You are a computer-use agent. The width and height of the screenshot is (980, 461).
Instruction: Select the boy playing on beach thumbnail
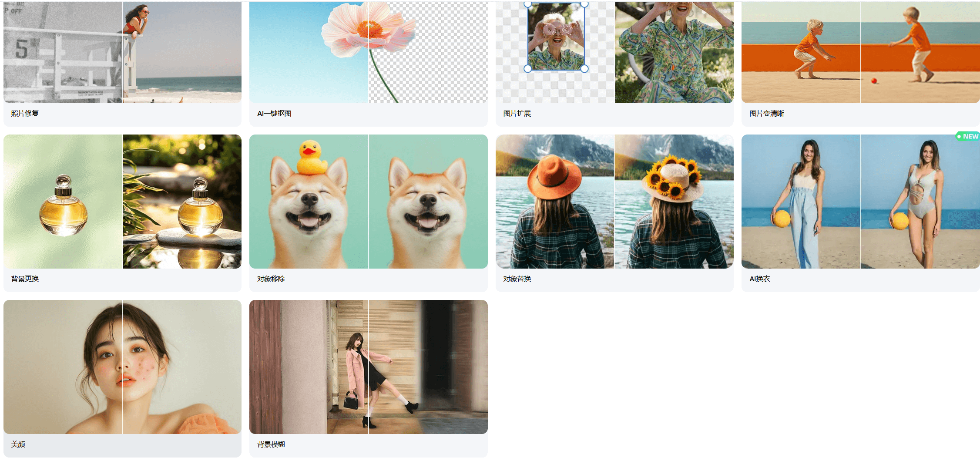click(860, 52)
